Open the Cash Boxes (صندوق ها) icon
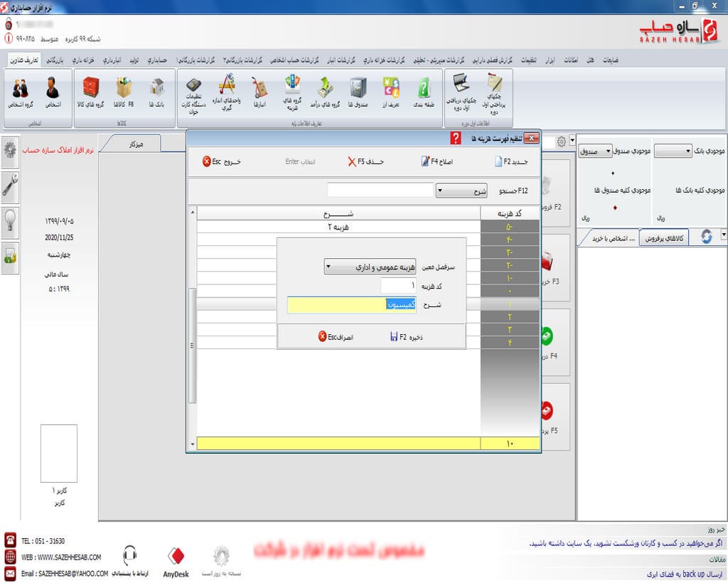 [x=358, y=93]
